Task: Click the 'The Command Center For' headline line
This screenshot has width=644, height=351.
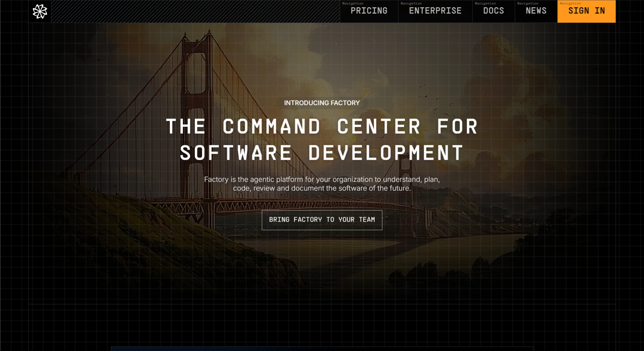Action: pyautogui.click(x=322, y=126)
